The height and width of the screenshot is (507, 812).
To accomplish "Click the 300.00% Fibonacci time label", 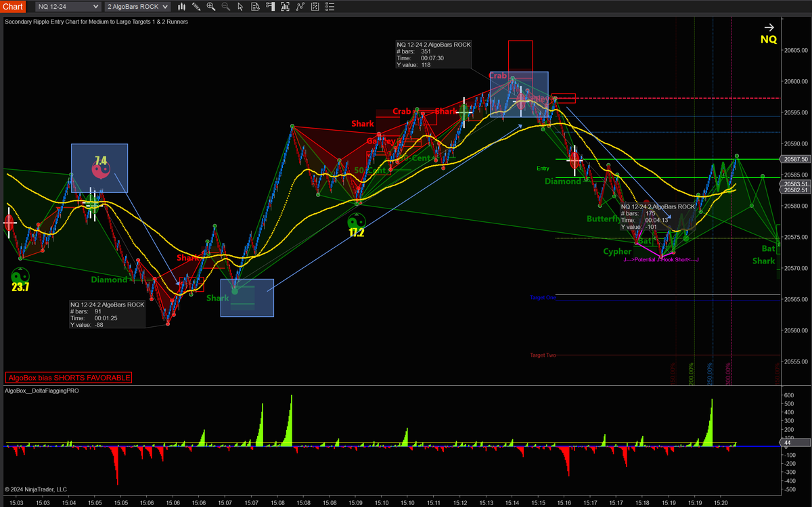I will pos(729,374).
